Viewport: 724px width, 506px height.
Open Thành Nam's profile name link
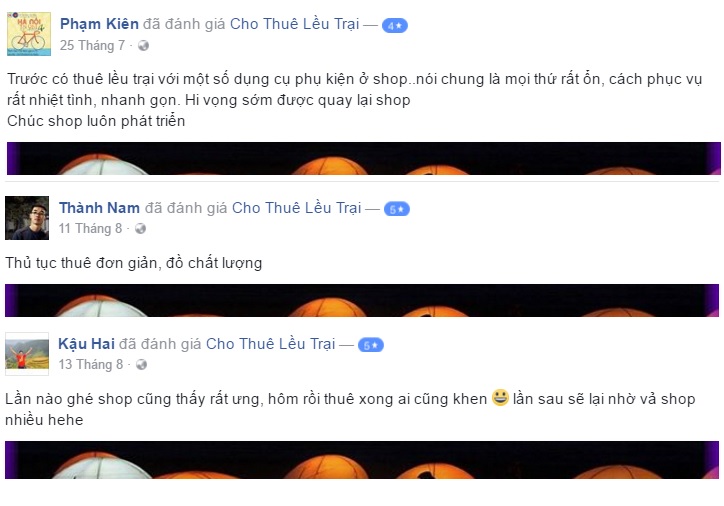[x=99, y=208]
